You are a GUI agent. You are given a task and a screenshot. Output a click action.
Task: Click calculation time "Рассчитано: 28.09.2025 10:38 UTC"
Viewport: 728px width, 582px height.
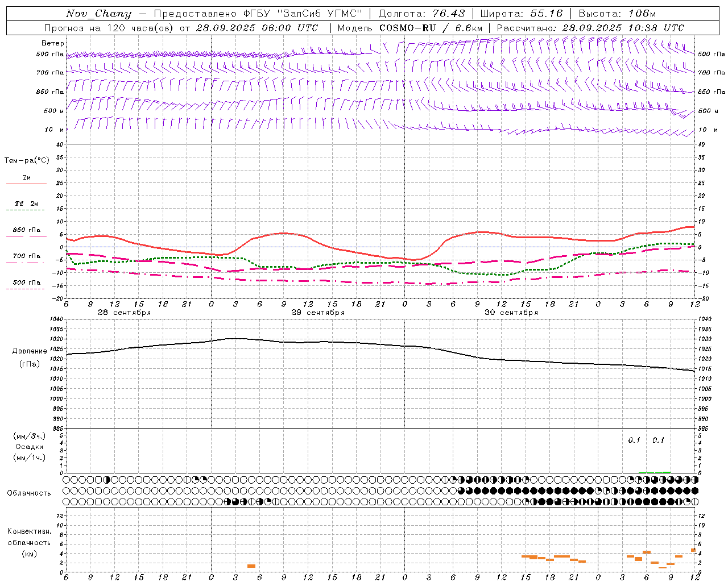[x=590, y=28]
